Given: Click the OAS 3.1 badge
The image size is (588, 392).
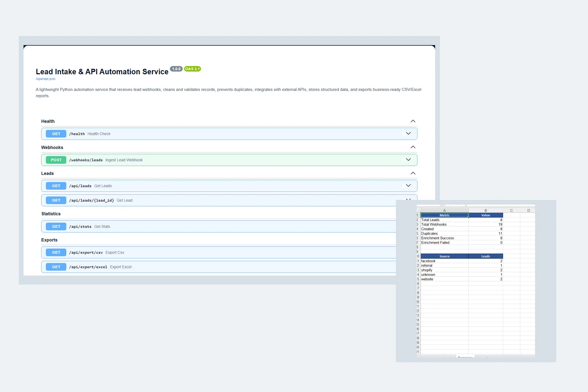Looking at the screenshot, I should pos(192,69).
